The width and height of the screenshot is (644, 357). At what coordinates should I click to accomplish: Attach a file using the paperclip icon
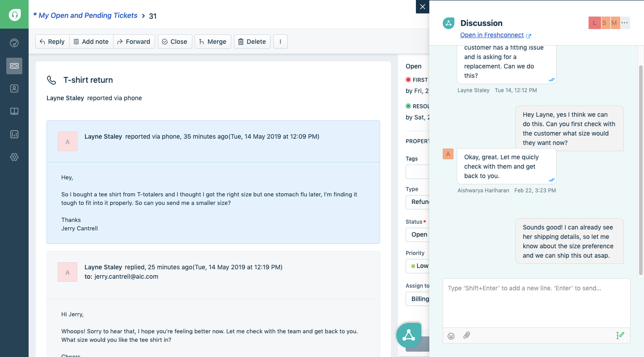click(466, 335)
